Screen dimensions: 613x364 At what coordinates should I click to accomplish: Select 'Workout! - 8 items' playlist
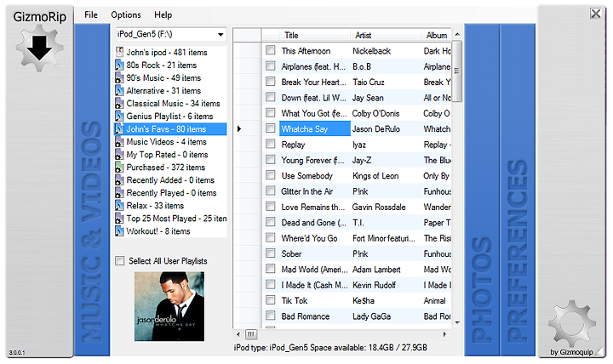tap(158, 230)
